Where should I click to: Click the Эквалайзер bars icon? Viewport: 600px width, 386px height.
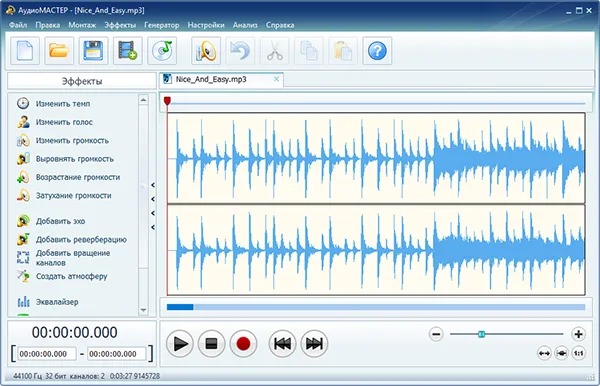tap(23, 301)
